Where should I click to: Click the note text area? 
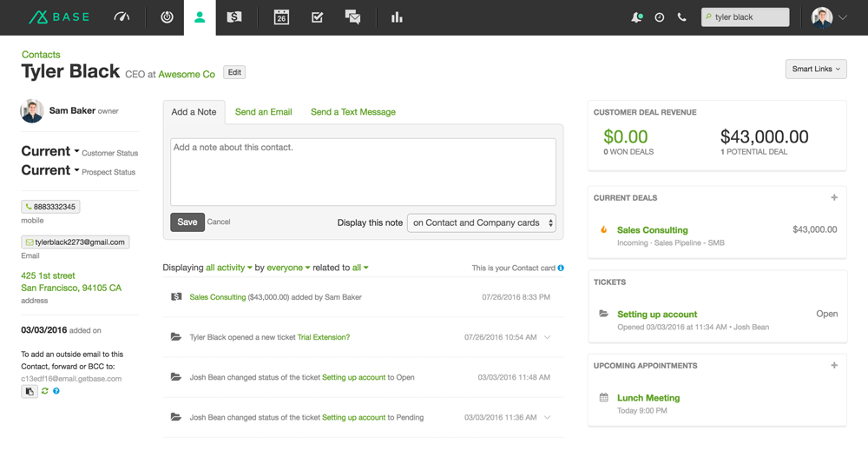363,172
